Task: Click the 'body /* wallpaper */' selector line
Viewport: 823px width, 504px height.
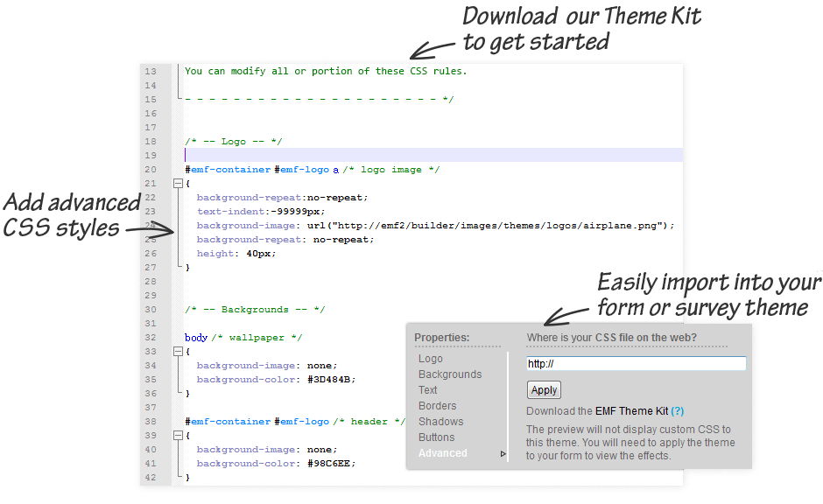Action: coord(243,337)
